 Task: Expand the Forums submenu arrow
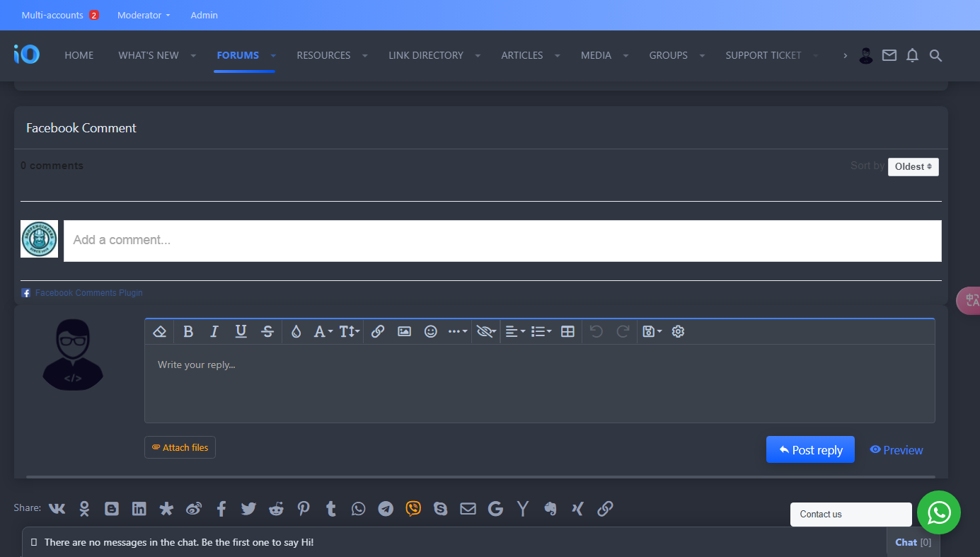273,55
